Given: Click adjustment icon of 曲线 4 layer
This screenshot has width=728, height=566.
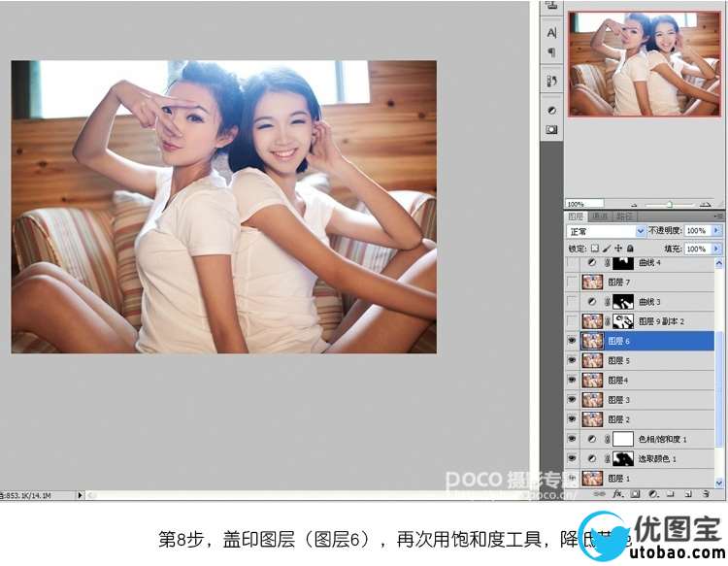Looking at the screenshot, I should pos(592,263).
